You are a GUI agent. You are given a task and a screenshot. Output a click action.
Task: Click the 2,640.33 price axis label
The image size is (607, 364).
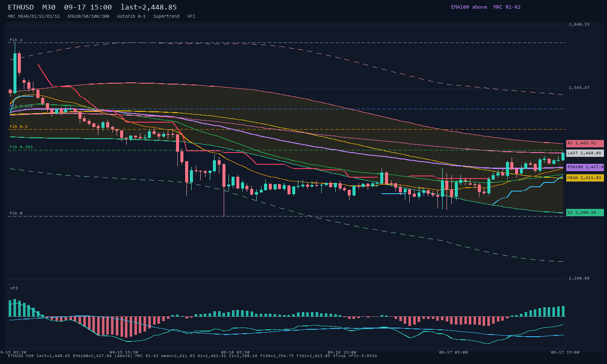(x=579, y=24)
